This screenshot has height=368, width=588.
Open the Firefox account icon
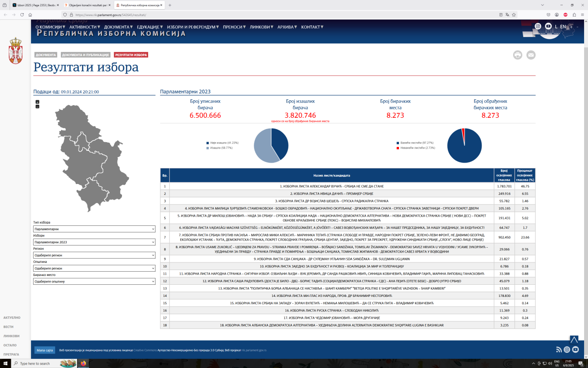pos(557,14)
